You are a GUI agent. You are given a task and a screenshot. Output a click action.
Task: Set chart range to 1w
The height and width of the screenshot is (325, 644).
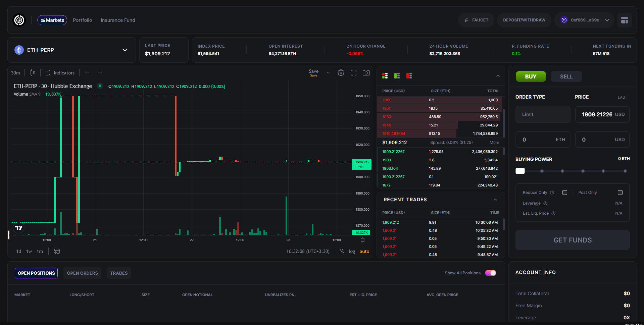coord(29,251)
